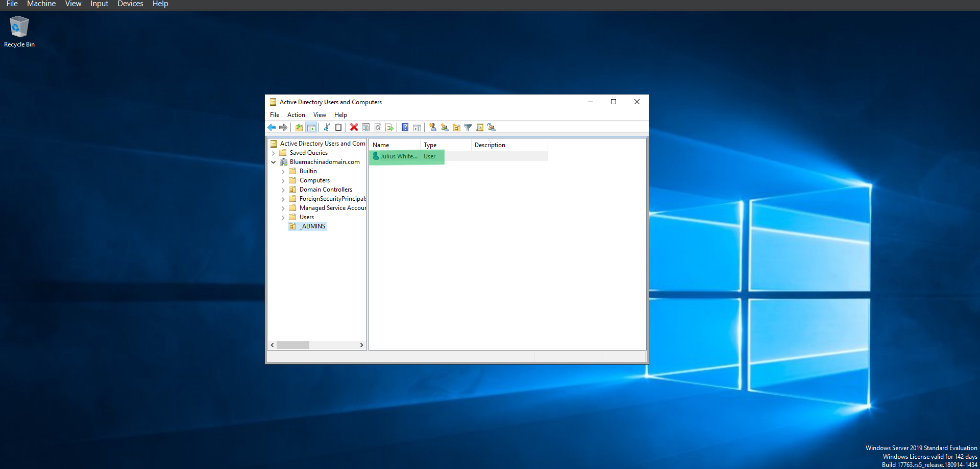Expand the Users container
Viewport: 980px width, 469px height.
283,218
